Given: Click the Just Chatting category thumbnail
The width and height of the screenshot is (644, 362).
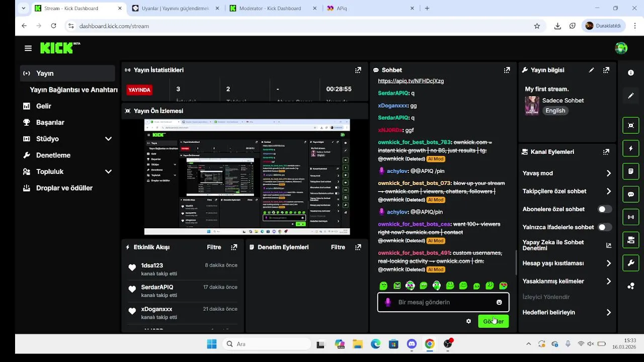Looking at the screenshot, I should [532, 106].
